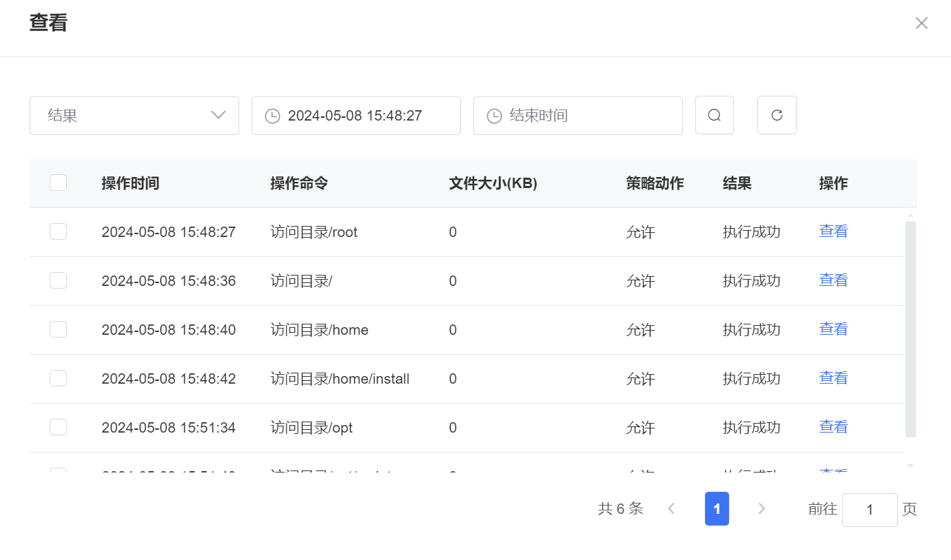Check the row for 访问目录/opt
The height and width of the screenshot is (560, 951).
(x=59, y=427)
